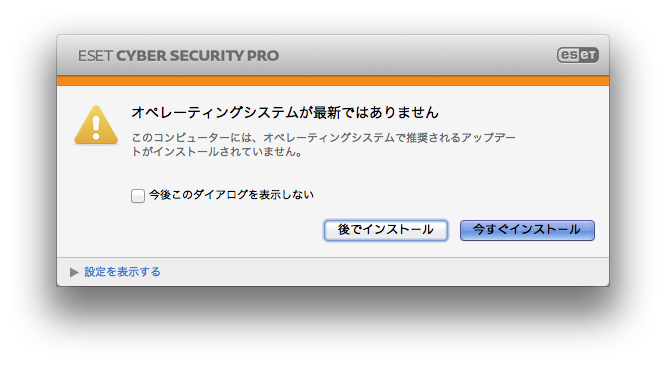Click the yellow warning triangle icon
The image size is (666, 365).
coord(96,125)
